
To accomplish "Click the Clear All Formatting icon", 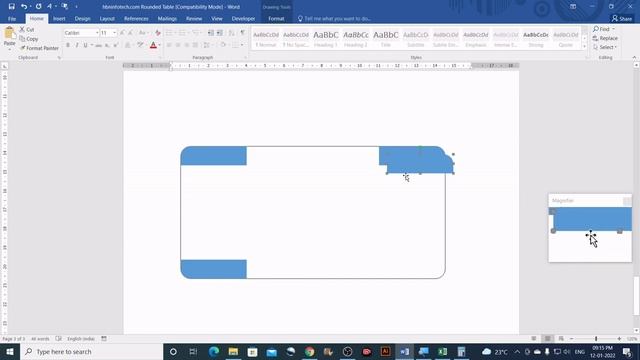I will (158, 33).
